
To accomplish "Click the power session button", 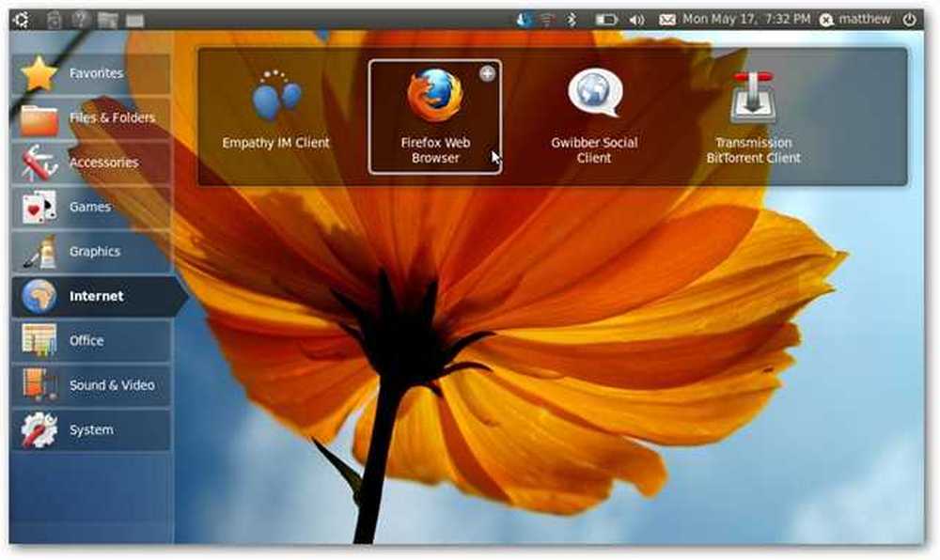I will [x=909, y=20].
